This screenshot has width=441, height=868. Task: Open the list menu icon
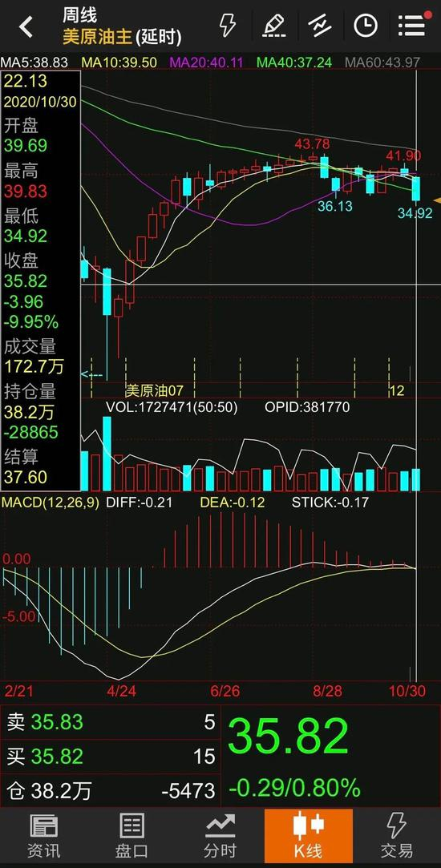pyautogui.click(x=414, y=23)
